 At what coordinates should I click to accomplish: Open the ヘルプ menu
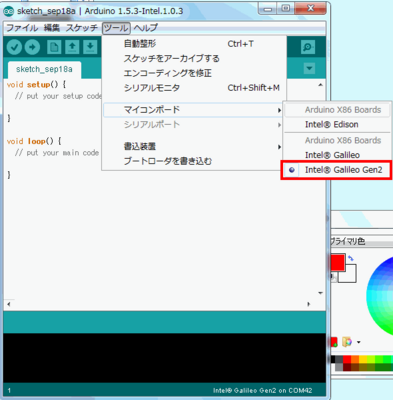pos(145,28)
